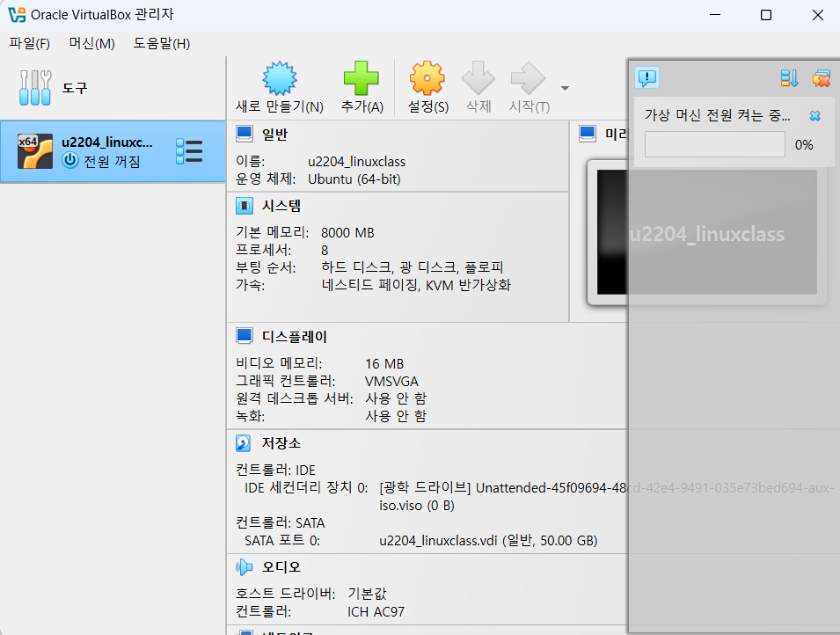Open the File (파일) menu

coord(29,43)
